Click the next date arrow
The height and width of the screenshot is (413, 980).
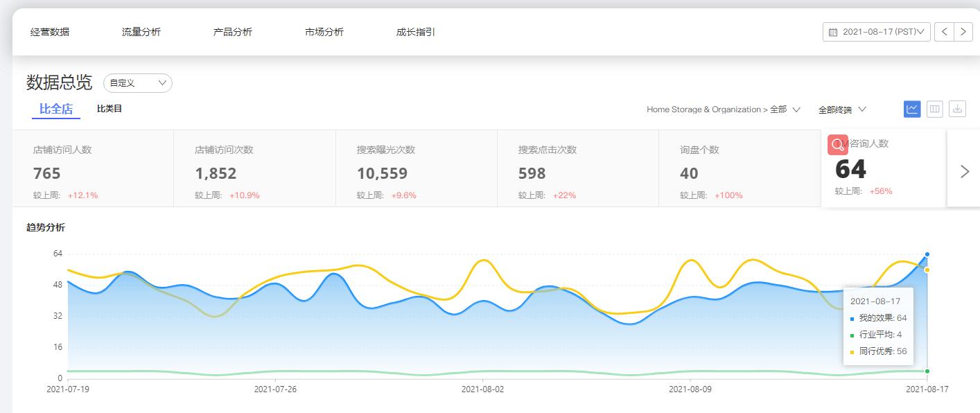click(963, 31)
